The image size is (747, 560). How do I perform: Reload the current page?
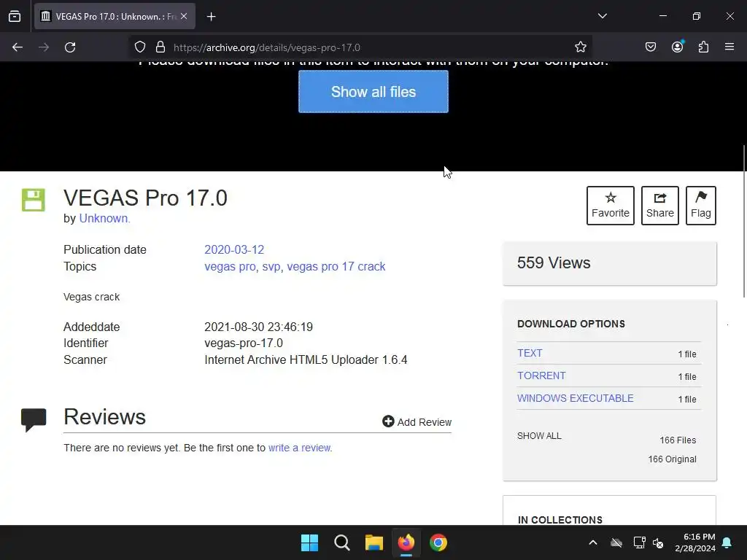(x=70, y=47)
